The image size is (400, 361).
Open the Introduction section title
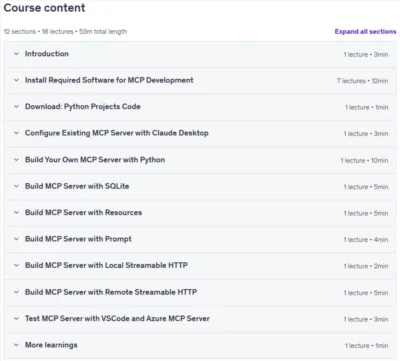(x=47, y=54)
